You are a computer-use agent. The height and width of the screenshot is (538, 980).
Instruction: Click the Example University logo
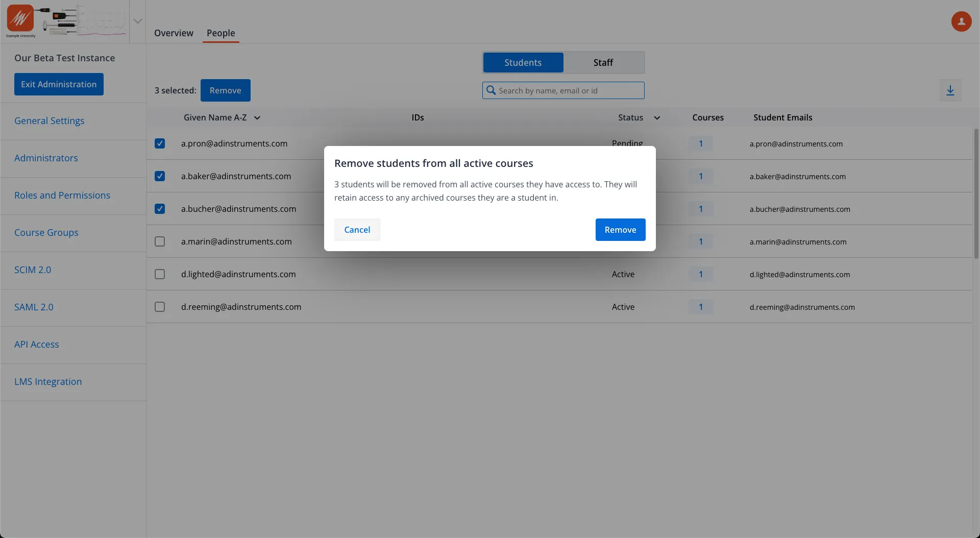click(20, 20)
